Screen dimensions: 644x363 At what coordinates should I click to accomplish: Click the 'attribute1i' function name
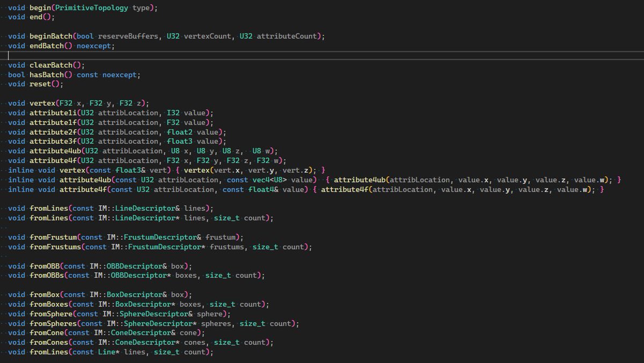tap(53, 113)
